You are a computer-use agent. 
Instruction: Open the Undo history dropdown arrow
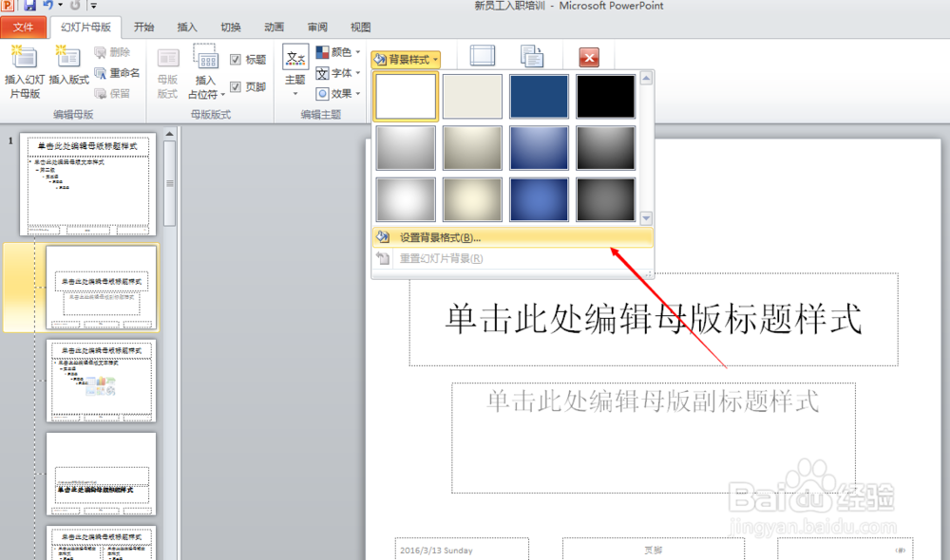pyautogui.click(x=60, y=5)
